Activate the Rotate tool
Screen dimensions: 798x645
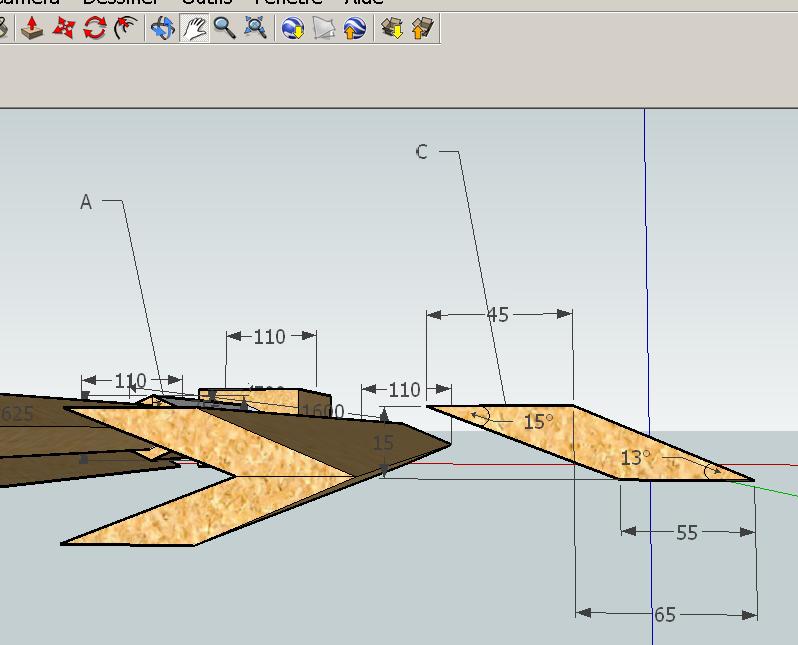click(x=95, y=28)
